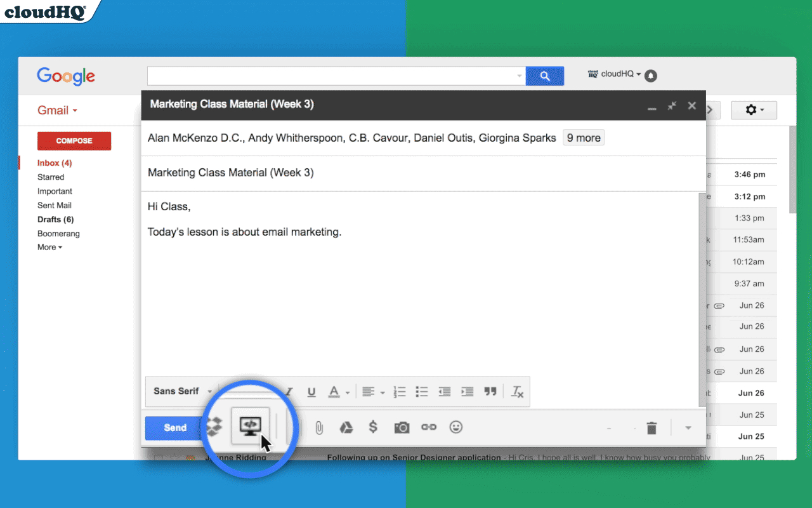Toggle the bulleted list formatting

(x=422, y=392)
